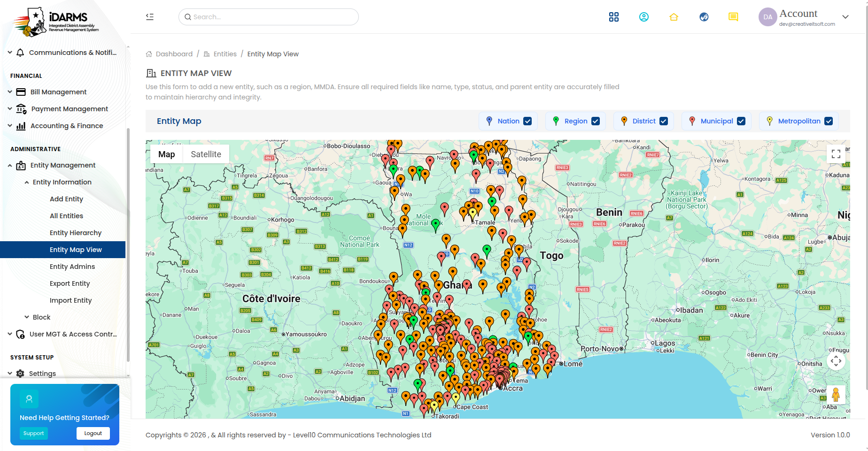
Task: Collapse the Entity Information submenu
Action: [x=27, y=182]
